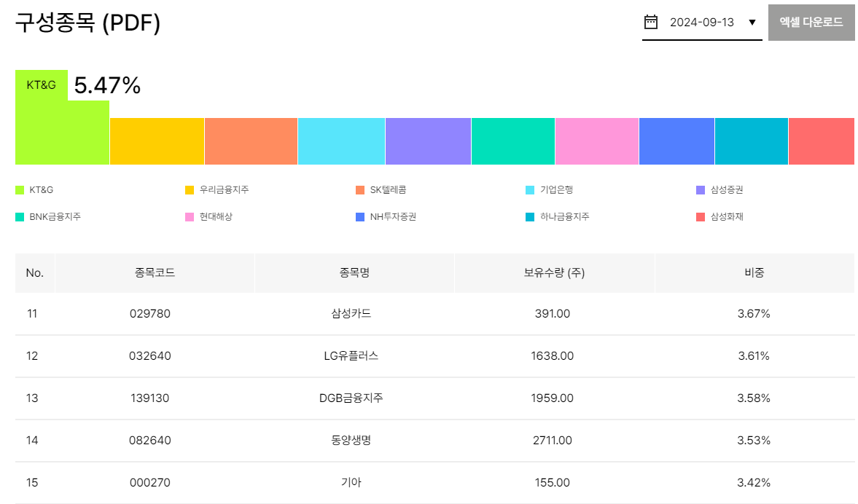Click the NH투자증권 legend label

tap(393, 216)
